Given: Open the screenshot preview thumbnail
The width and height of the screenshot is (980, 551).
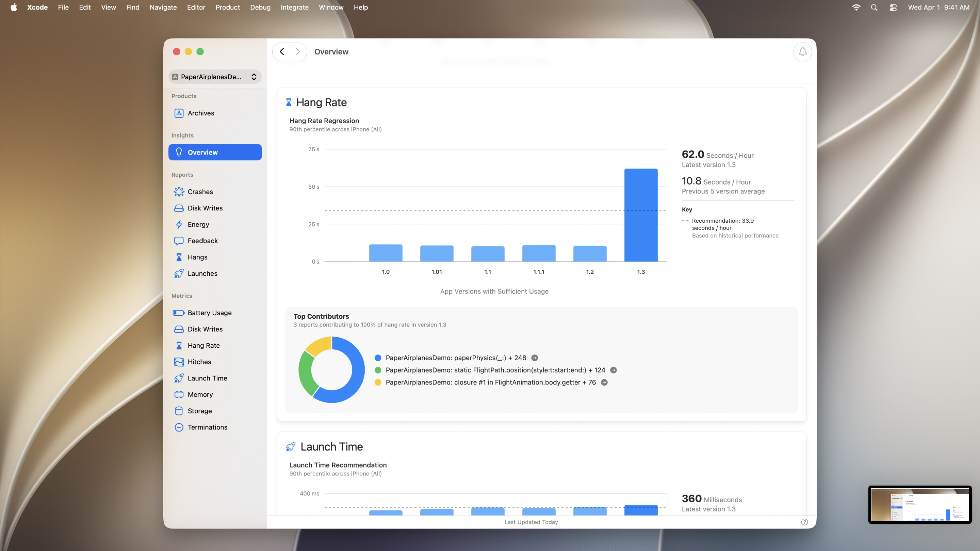Looking at the screenshot, I should [920, 505].
